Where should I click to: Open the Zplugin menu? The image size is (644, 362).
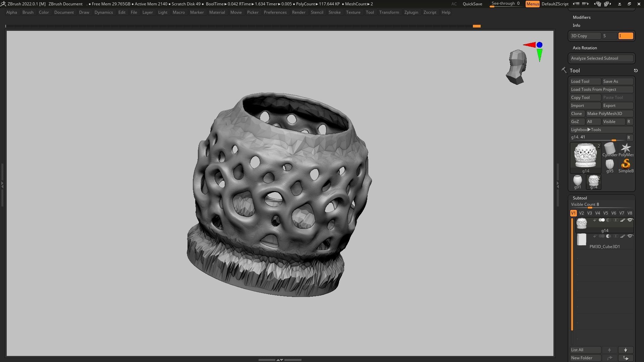pos(411,12)
